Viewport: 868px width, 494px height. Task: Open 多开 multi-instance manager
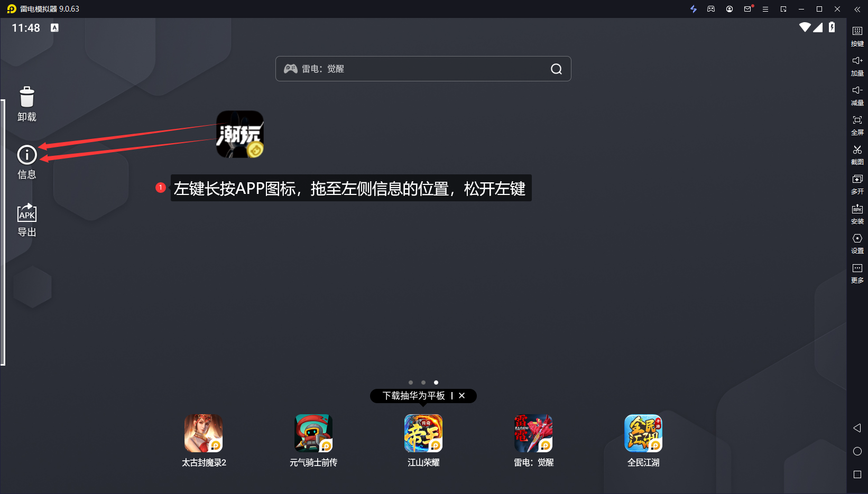coord(857,184)
